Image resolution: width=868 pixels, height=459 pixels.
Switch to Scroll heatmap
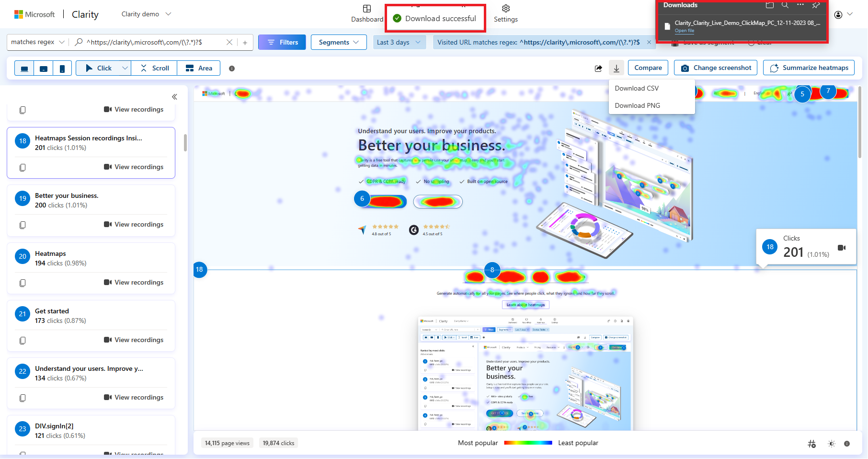154,69
